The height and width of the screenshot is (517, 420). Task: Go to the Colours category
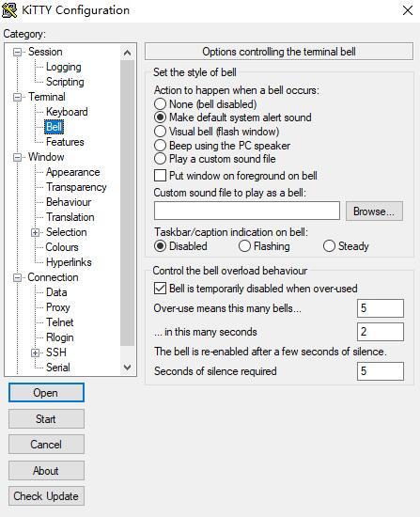coord(62,247)
